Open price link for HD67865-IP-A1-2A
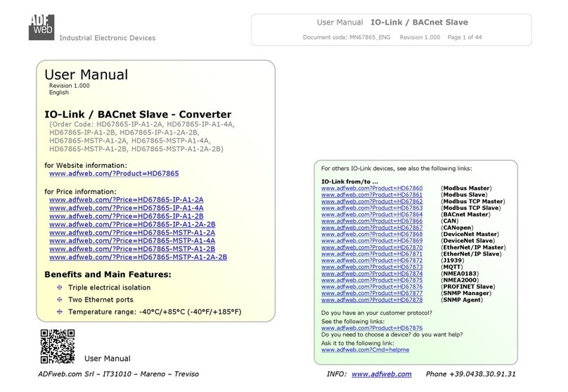Image resolution: width=568 pixels, height=392 pixels. [x=127, y=200]
